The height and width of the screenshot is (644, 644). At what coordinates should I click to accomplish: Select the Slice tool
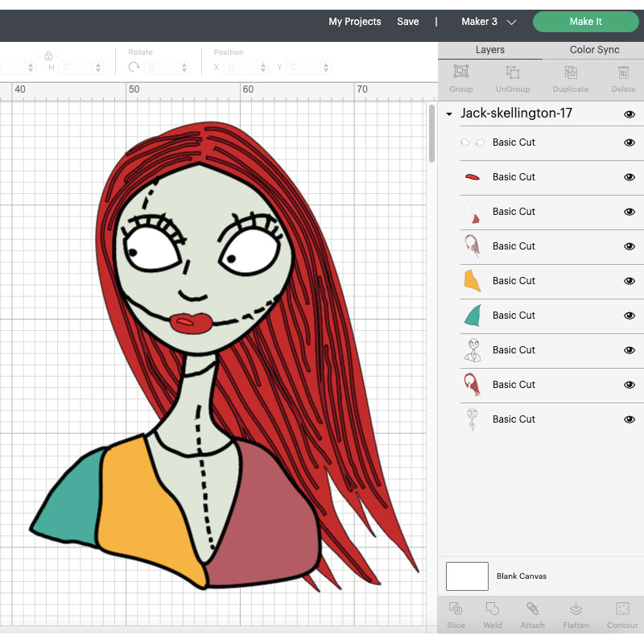(x=456, y=613)
